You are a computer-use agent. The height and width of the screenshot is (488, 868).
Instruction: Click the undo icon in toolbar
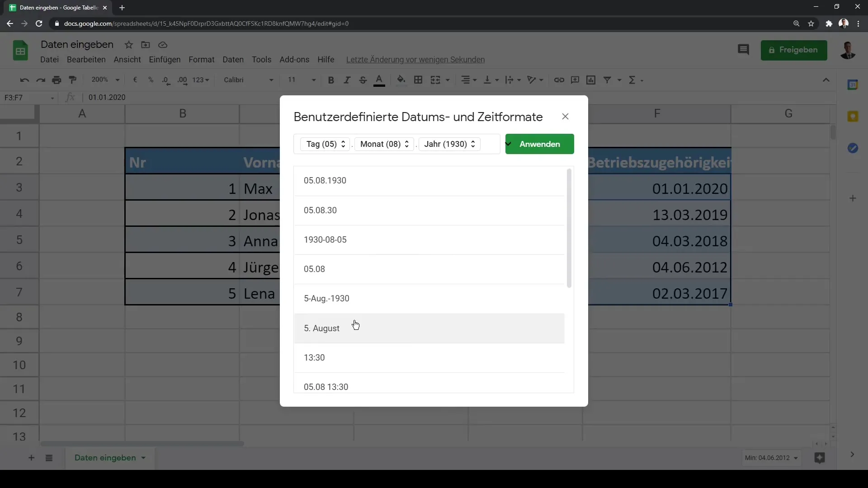pyautogui.click(x=24, y=80)
